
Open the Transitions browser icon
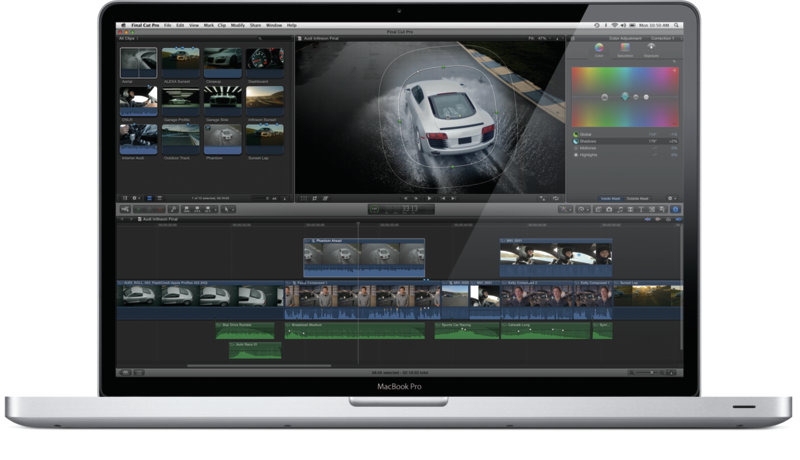pyautogui.click(x=630, y=209)
